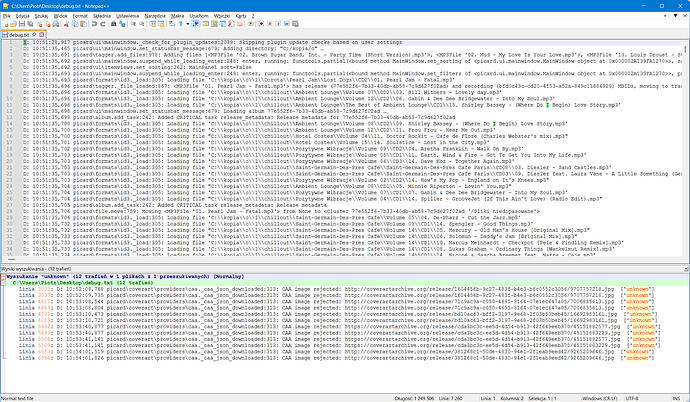The width and height of the screenshot is (690, 402).
Task: Pin the debug.txt tab
Action: [34, 34]
